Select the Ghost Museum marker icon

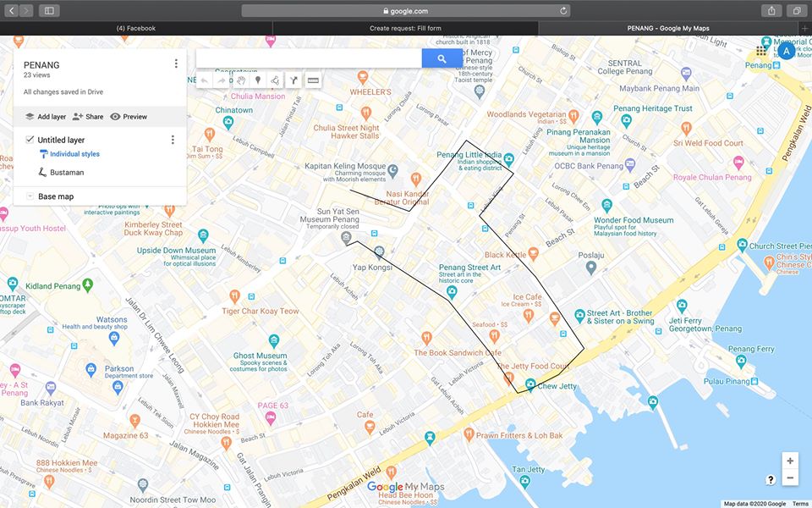[274, 340]
